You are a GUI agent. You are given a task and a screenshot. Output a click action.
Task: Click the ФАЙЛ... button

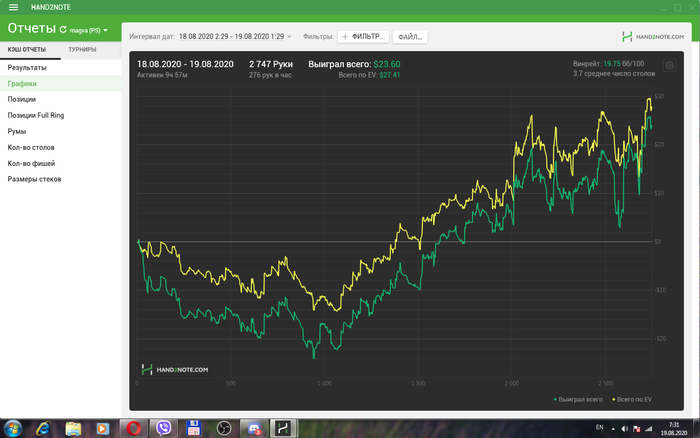coord(410,37)
